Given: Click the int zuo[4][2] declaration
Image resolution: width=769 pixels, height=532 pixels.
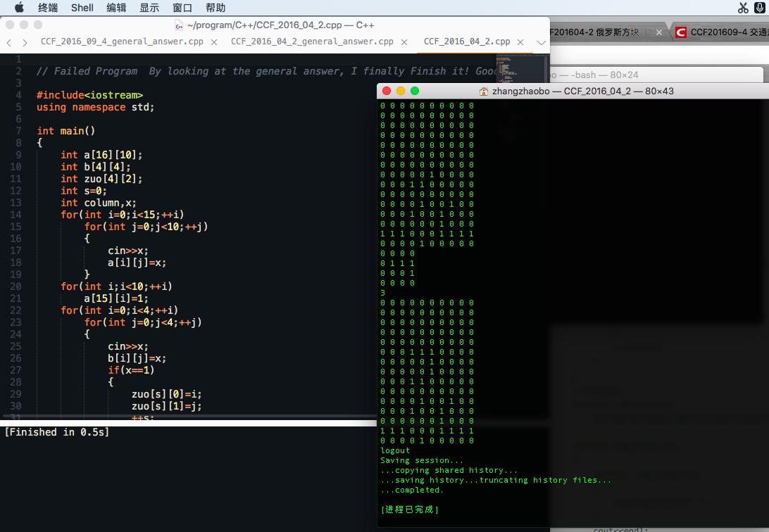Looking at the screenshot, I should pyautogui.click(x=101, y=179).
